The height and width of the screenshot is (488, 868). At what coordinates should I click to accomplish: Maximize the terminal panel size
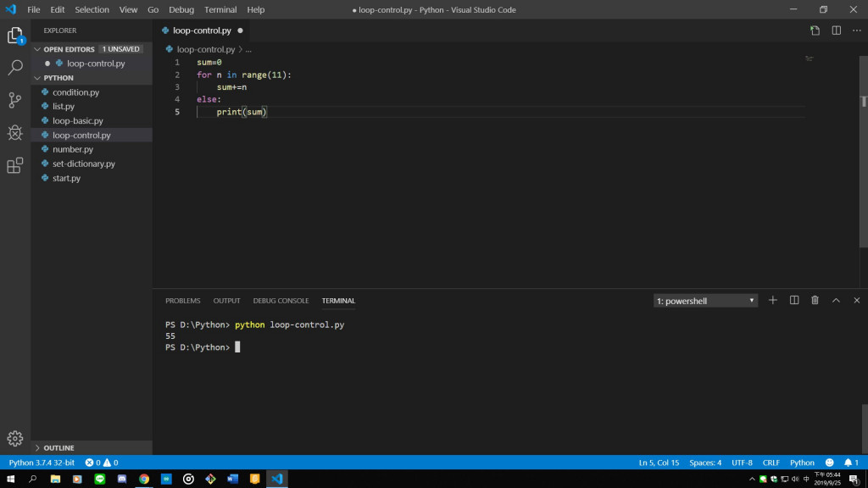[x=836, y=301]
